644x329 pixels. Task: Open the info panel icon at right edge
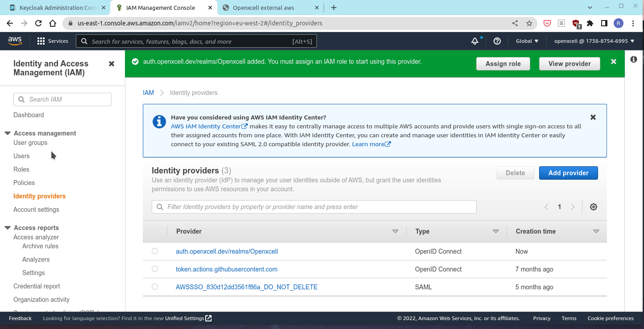pyautogui.click(x=634, y=59)
